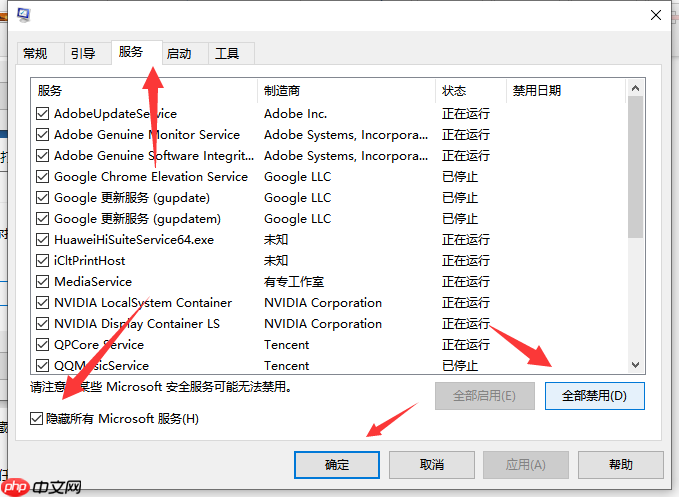Screen dimensions: 679x497
Task: Sort by the 状态 column header
Action: click(x=471, y=90)
